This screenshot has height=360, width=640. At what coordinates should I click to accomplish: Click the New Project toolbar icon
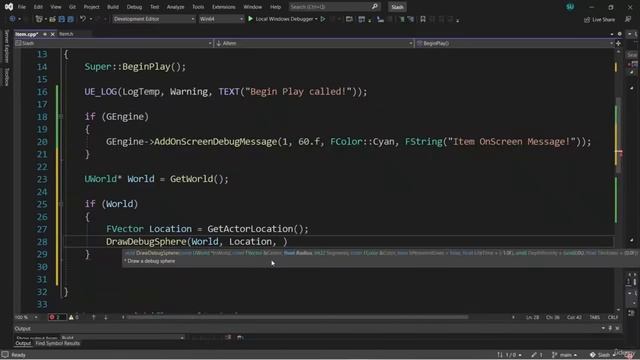click(x=39, y=19)
